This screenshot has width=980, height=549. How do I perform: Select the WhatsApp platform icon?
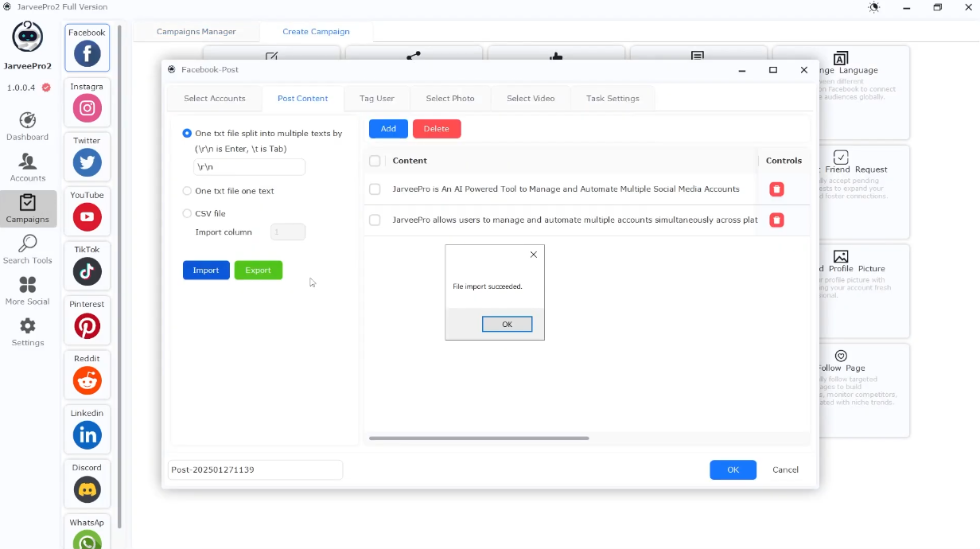87,540
